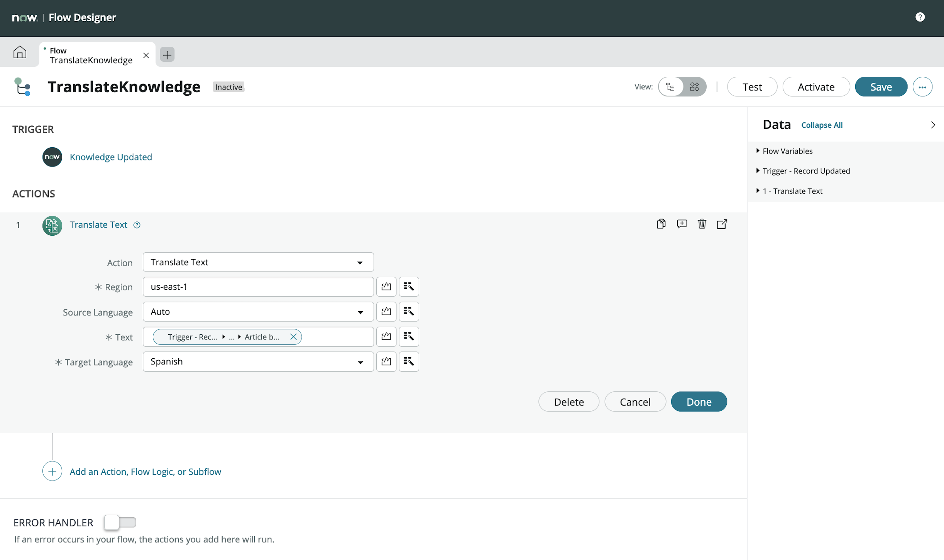The width and height of the screenshot is (944, 560).
Task: Open script editor for Region field
Action: pyautogui.click(x=386, y=287)
